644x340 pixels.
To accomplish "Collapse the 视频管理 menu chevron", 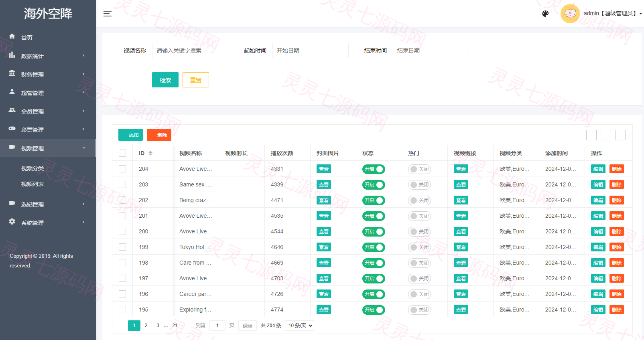I will pyautogui.click(x=83, y=148).
